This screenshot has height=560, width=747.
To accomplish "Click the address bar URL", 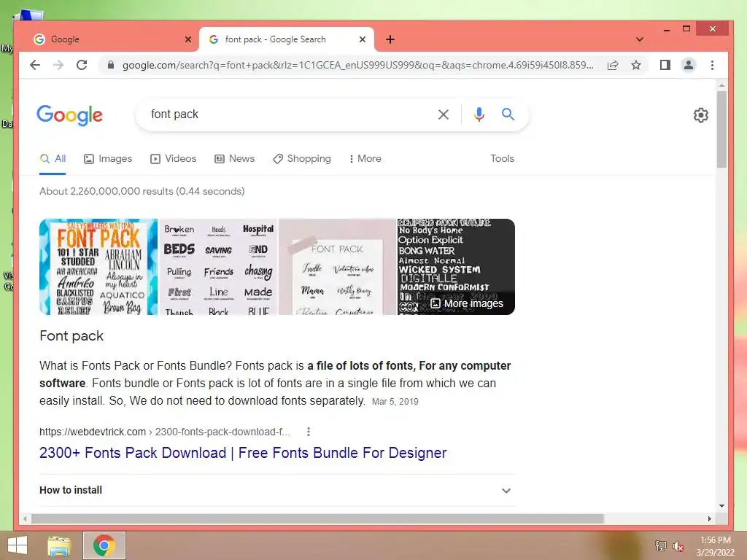I will click(358, 65).
